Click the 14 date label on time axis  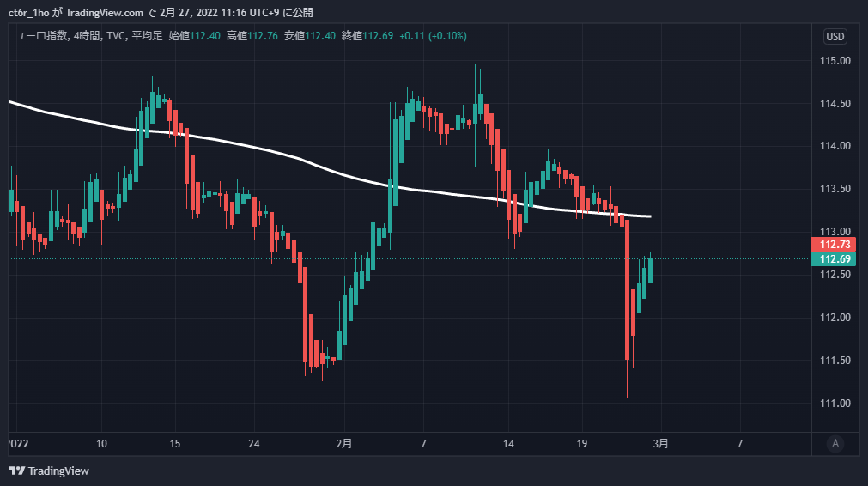pos(508,444)
